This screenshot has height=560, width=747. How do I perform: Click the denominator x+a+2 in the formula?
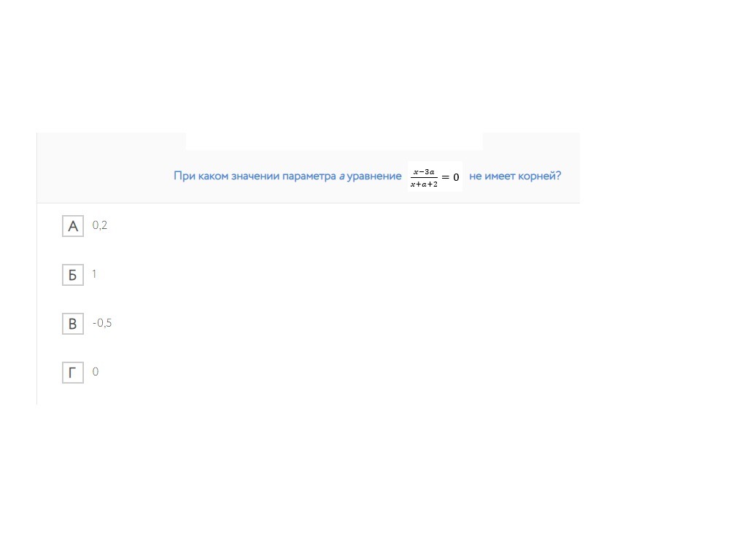424,184
